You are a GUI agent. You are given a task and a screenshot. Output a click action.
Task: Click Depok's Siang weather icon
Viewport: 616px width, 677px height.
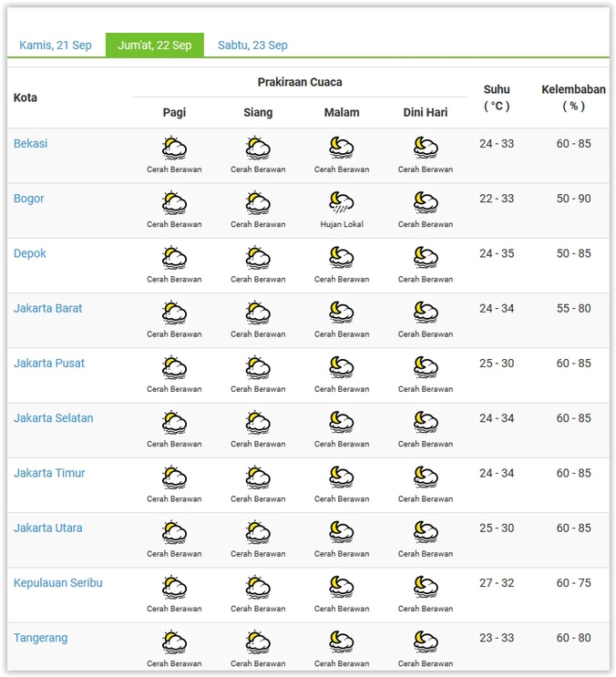coord(258,257)
